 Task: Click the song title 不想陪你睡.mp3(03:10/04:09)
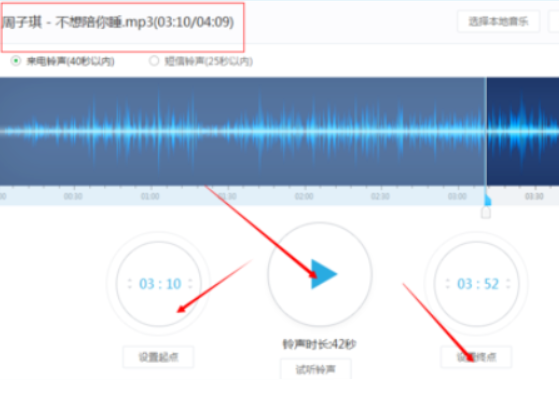pos(144,22)
